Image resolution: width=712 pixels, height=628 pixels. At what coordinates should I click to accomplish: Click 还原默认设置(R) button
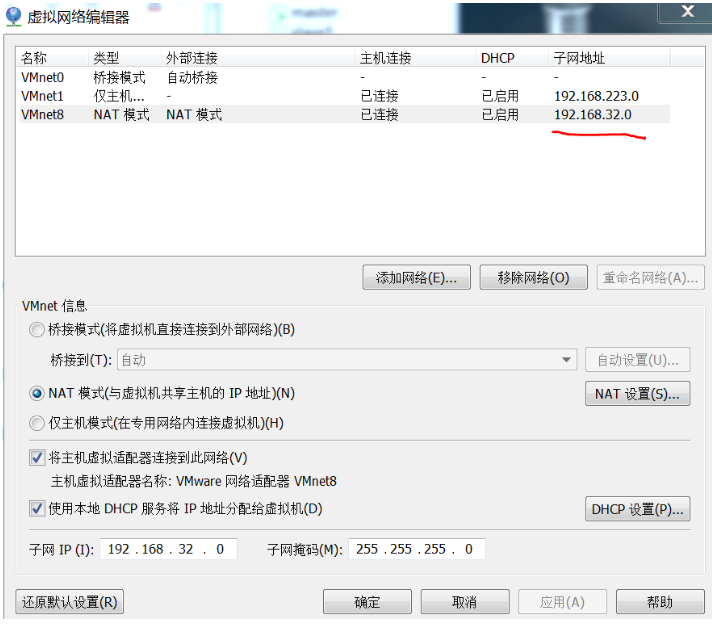69,602
